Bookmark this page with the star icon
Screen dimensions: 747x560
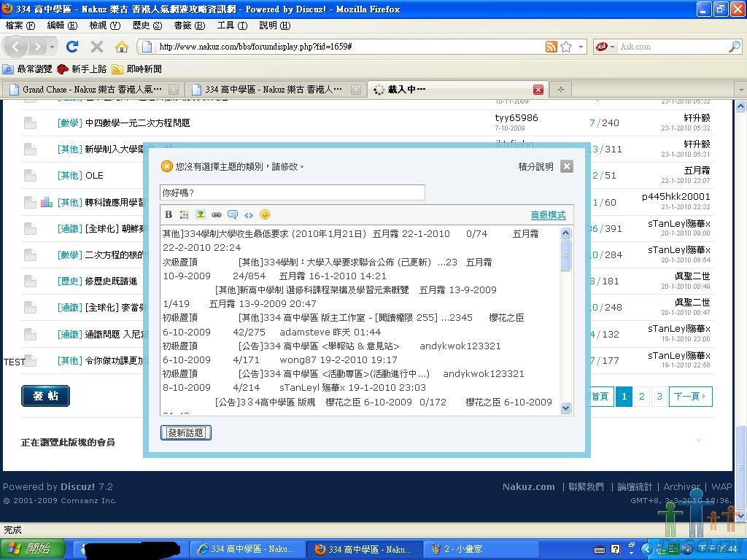click(566, 47)
